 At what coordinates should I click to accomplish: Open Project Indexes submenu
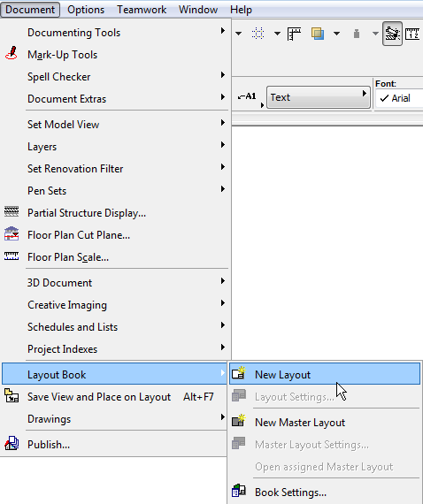tap(115, 349)
